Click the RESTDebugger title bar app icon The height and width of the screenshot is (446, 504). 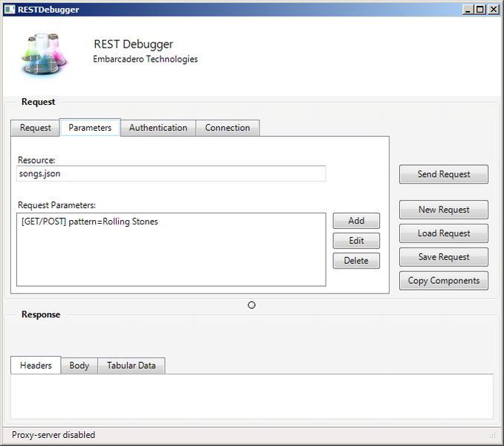pyautogui.click(x=10, y=10)
